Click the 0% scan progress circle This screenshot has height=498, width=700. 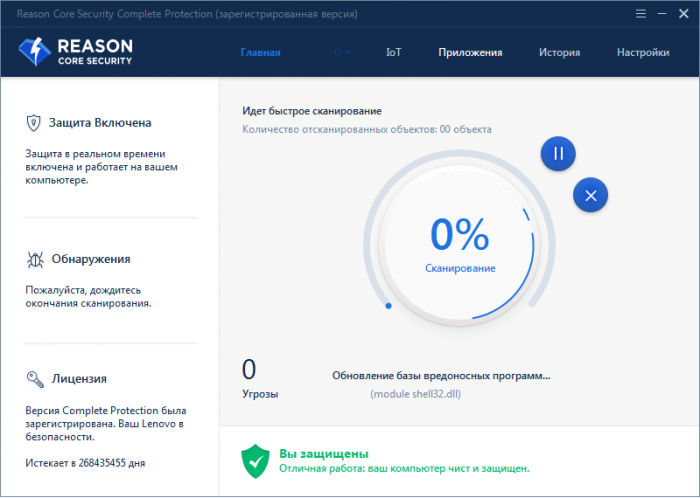[x=459, y=245]
